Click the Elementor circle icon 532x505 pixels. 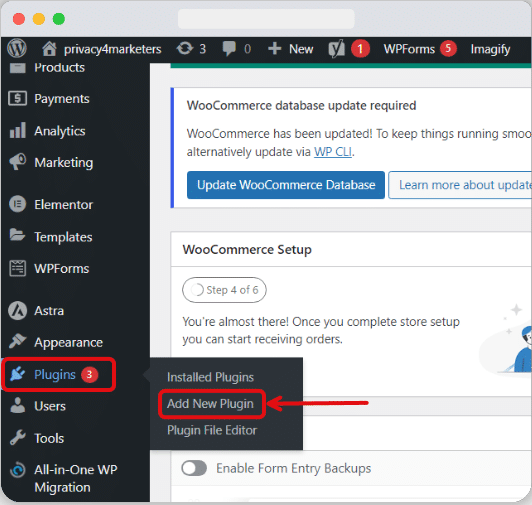[17, 204]
